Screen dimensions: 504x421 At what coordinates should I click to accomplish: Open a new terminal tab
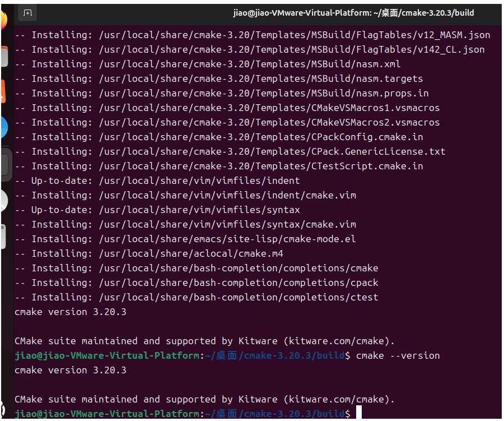click(x=28, y=13)
